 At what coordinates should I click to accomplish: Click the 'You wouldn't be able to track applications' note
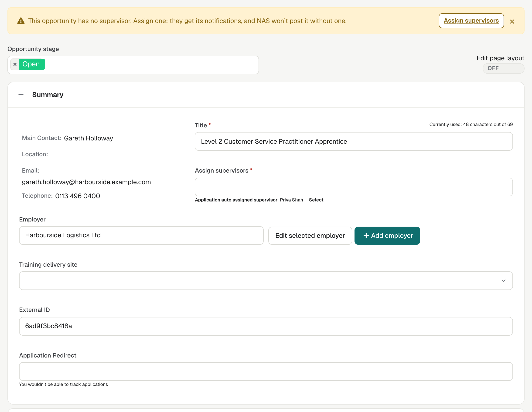pos(63,384)
